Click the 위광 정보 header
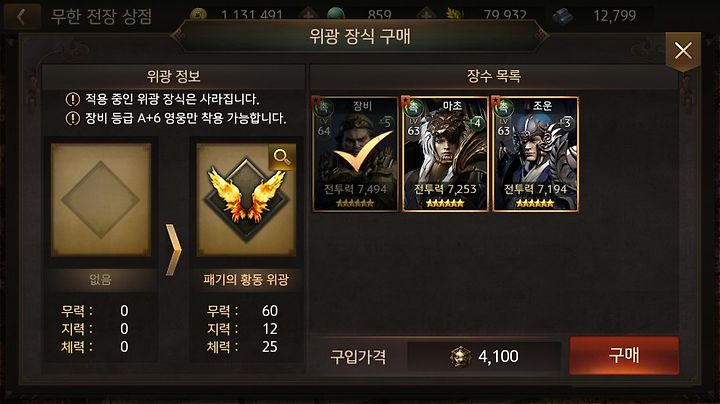The width and height of the screenshot is (720, 404). click(x=173, y=76)
